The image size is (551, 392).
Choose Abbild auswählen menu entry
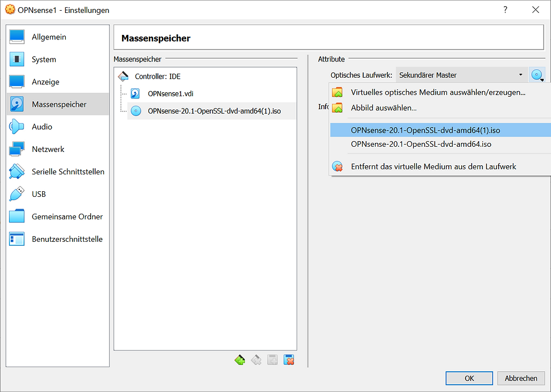(x=440, y=108)
